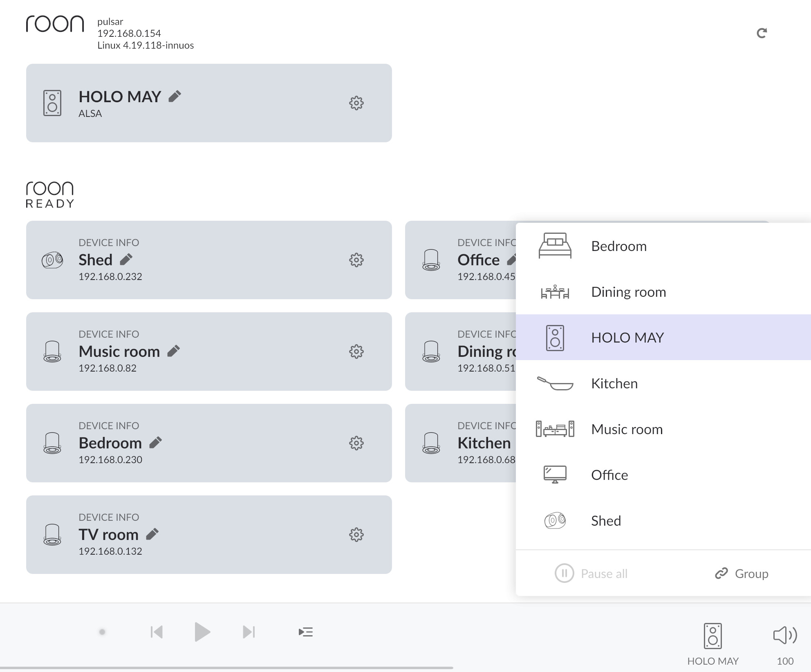Image resolution: width=811 pixels, height=672 pixels.
Task: Click Pause all button
Action: point(591,573)
